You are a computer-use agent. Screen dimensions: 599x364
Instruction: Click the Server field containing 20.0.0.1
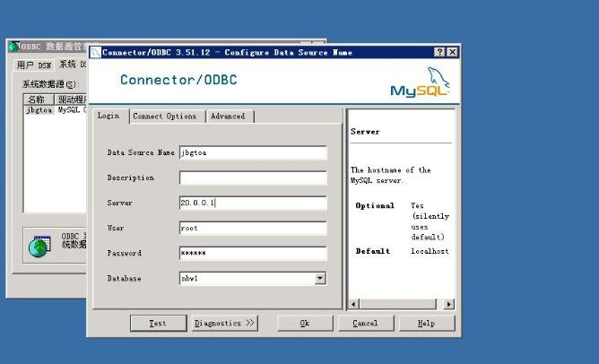coord(253,203)
